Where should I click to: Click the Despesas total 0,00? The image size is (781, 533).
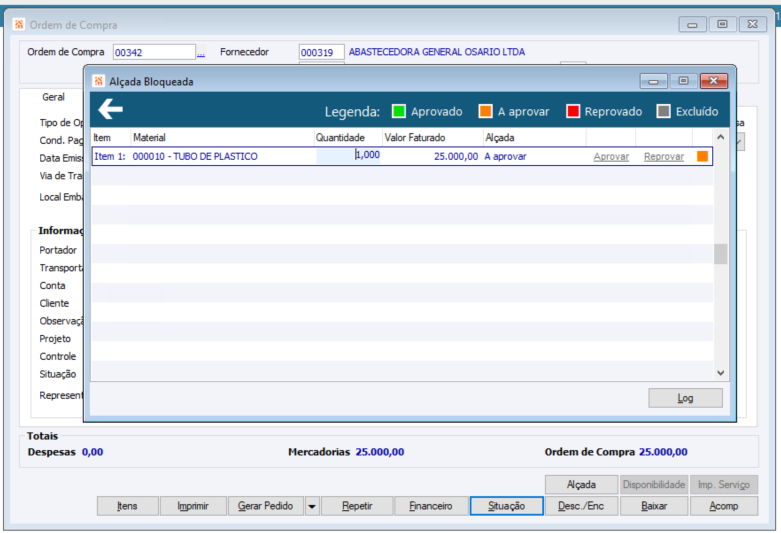coord(93,452)
